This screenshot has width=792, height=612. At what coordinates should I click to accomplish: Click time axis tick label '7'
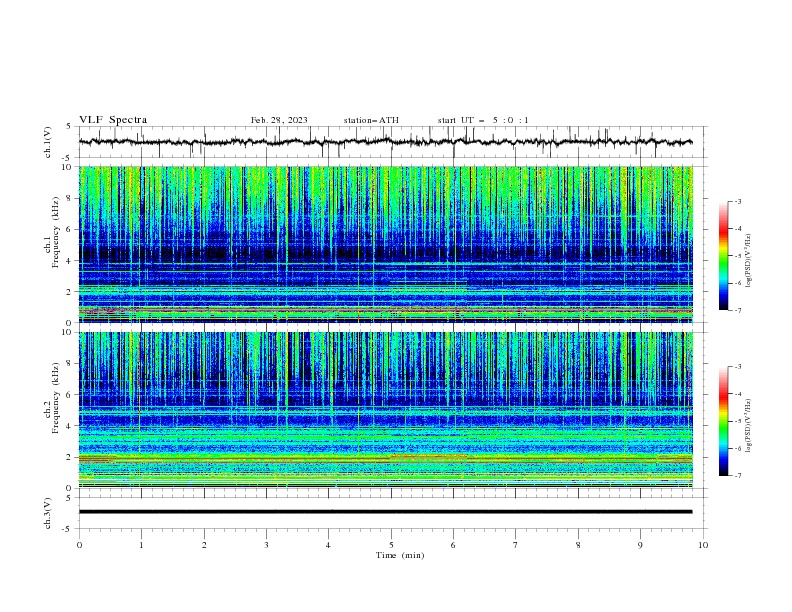tap(516, 545)
